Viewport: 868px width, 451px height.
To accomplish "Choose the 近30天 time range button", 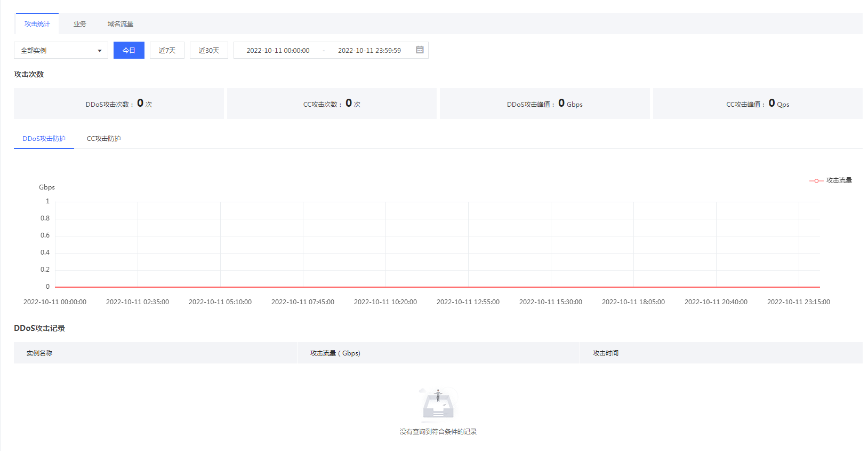I will click(x=209, y=51).
